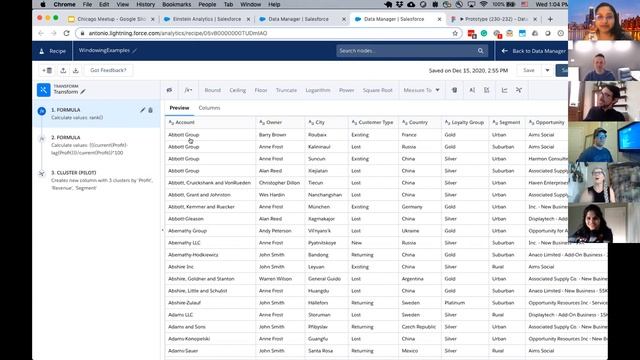Select the 2. FORMULA step
This screenshot has width=640, height=360.
coord(97,145)
